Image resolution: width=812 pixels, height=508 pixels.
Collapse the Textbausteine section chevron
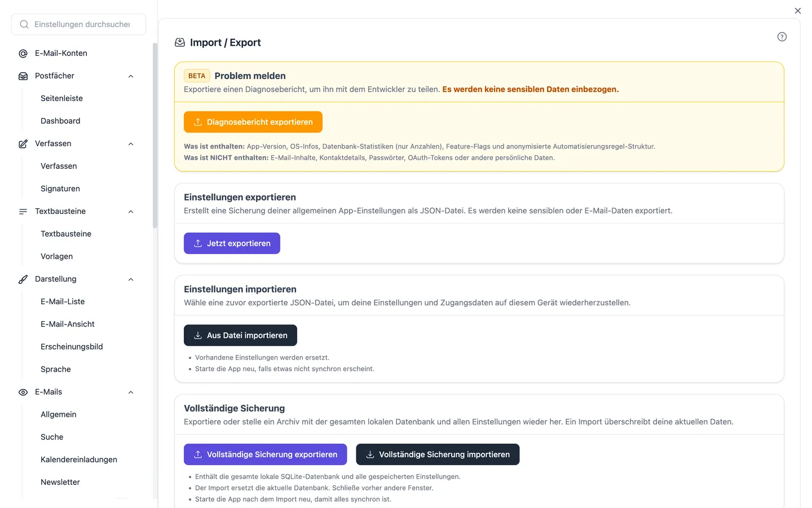(x=131, y=212)
